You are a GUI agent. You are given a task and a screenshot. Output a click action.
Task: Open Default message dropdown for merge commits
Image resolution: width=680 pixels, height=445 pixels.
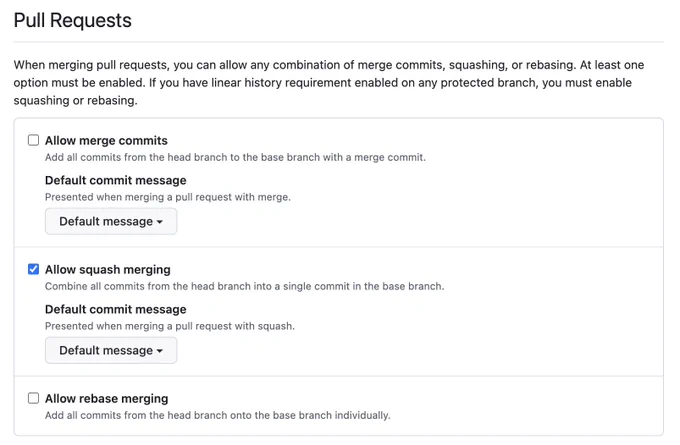(111, 221)
